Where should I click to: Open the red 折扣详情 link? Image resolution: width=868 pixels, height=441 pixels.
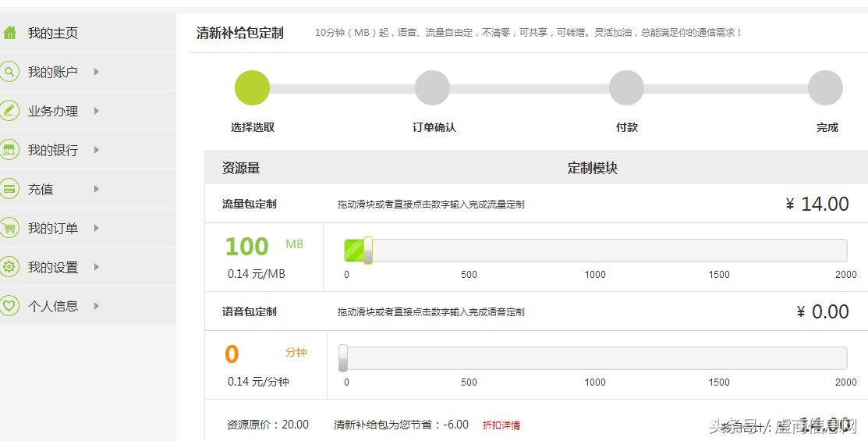coord(501,425)
